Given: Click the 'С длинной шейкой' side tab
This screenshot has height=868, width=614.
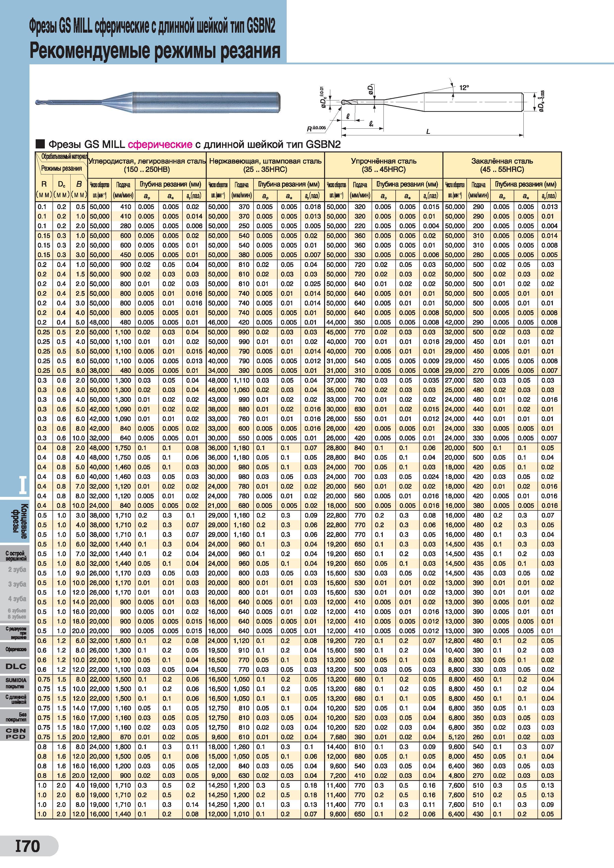Looking at the screenshot, I should (x=15, y=699).
